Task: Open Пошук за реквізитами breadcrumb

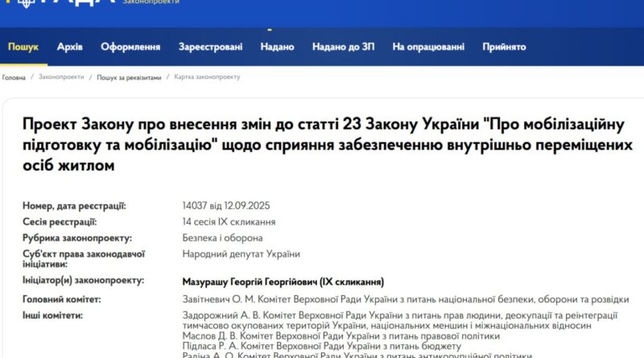Action: [129, 77]
